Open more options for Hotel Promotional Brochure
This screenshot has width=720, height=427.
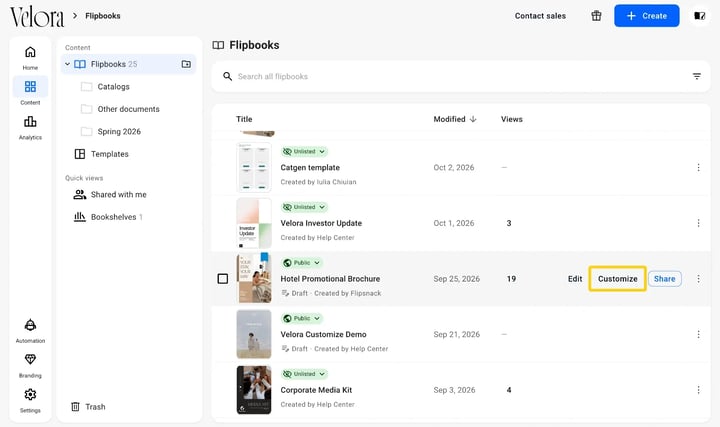pos(698,279)
